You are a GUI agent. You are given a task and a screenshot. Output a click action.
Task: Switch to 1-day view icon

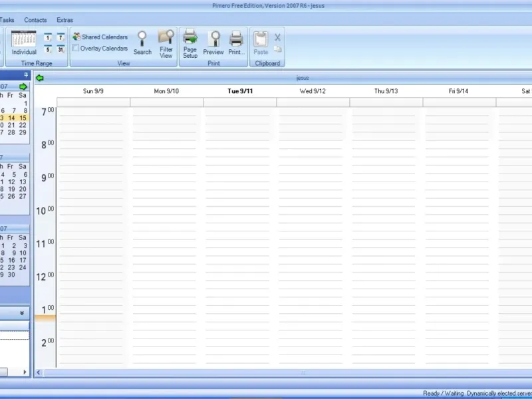[x=48, y=37]
